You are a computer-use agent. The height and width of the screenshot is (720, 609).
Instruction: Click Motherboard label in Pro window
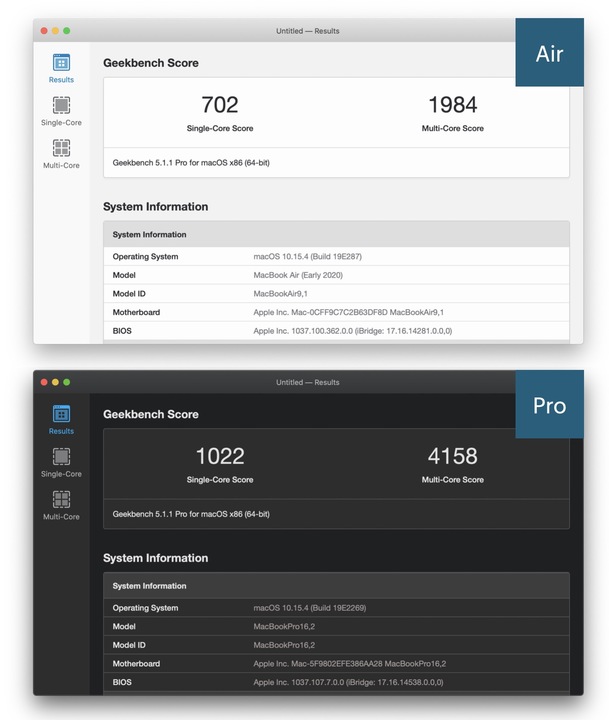136,664
